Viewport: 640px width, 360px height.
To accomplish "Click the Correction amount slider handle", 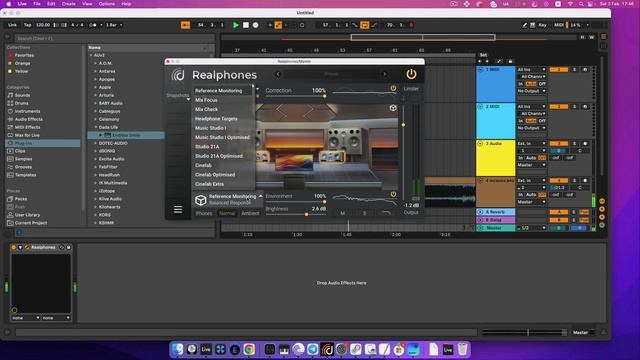I will 324,96.
